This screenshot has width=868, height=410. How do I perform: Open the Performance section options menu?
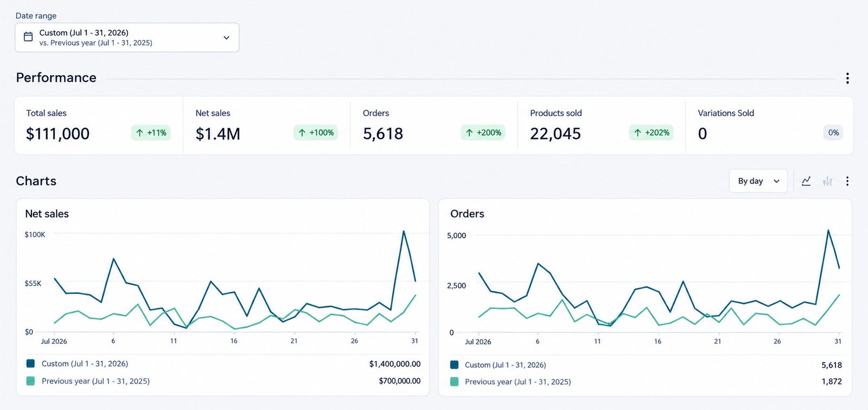coord(847,78)
